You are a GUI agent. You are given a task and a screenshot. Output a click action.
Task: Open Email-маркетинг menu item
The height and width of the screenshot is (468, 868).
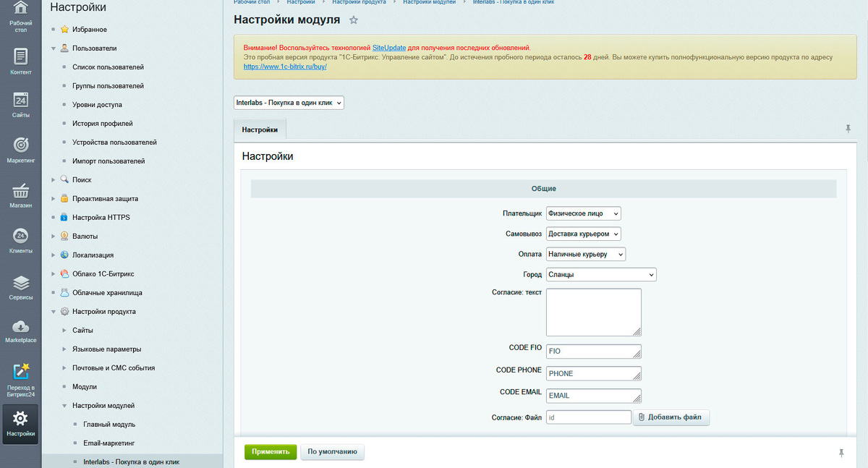coord(109,443)
